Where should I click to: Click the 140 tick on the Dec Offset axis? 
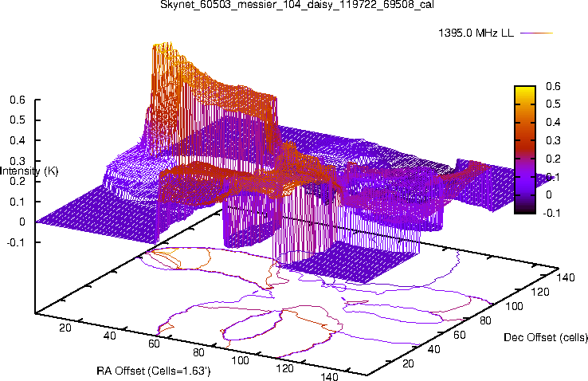(x=565, y=277)
